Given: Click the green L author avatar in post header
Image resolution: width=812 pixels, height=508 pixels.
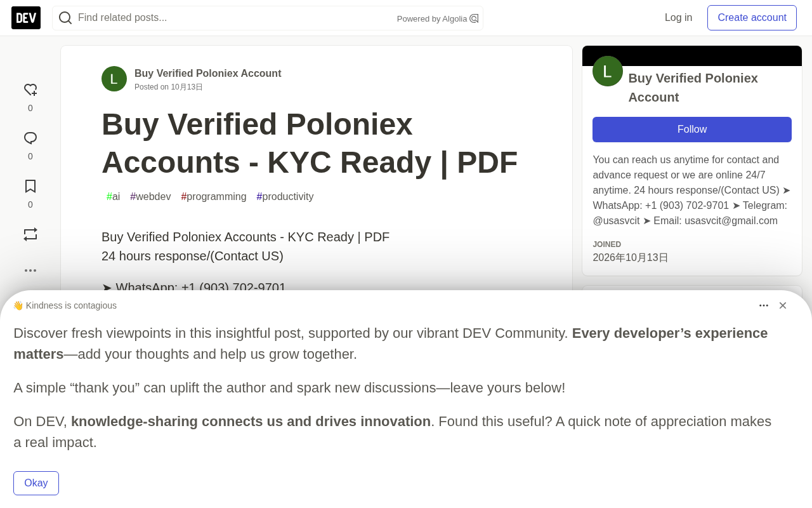Looking at the screenshot, I should click(x=114, y=79).
